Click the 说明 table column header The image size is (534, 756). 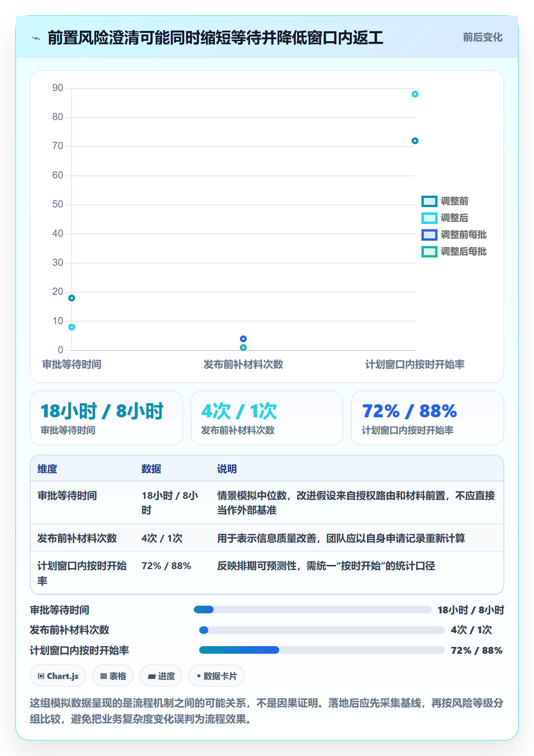coord(227,469)
